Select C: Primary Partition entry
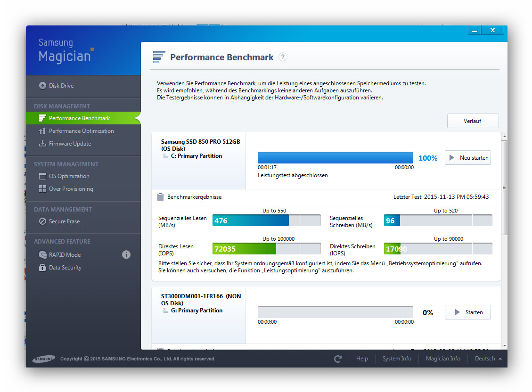 click(196, 156)
